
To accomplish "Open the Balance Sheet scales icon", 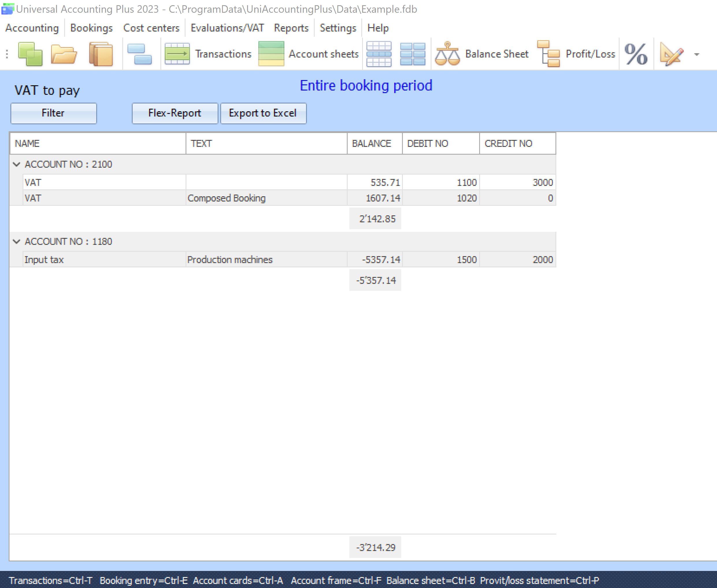I will [447, 54].
